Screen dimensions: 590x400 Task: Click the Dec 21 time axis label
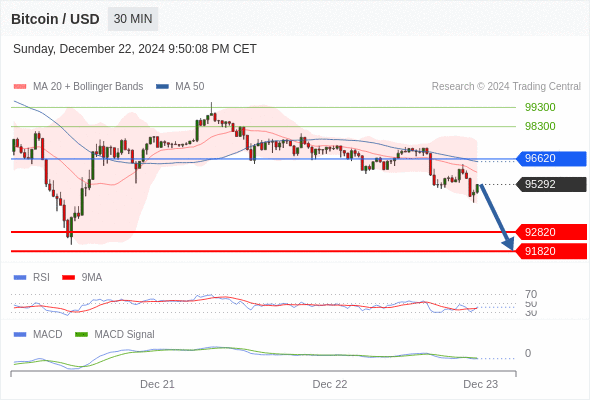click(x=157, y=384)
